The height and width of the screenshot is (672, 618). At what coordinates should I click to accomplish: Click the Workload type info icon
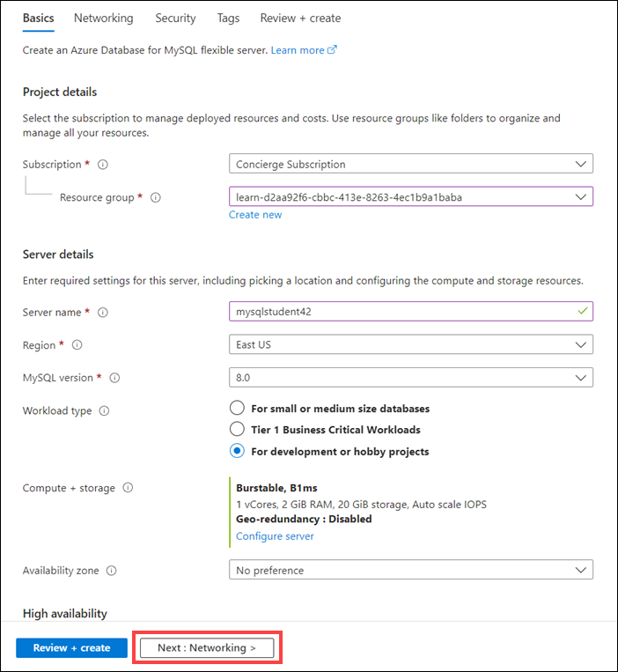tap(105, 411)
